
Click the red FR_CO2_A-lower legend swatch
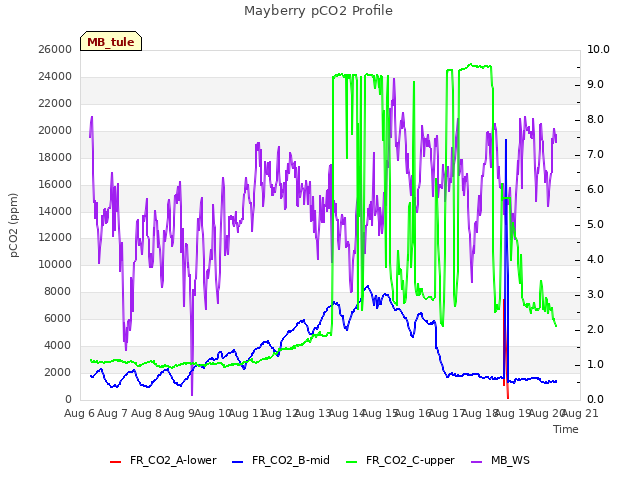coord(116,462)
